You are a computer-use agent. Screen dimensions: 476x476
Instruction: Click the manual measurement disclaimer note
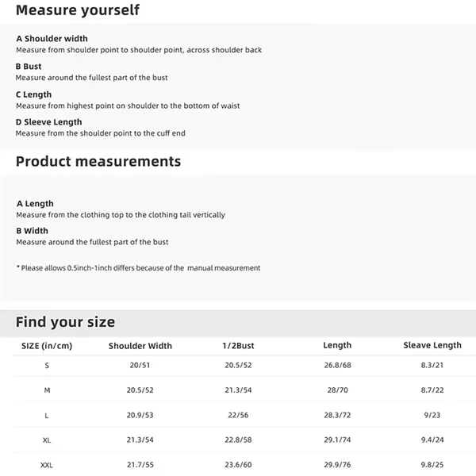point(138,268)
